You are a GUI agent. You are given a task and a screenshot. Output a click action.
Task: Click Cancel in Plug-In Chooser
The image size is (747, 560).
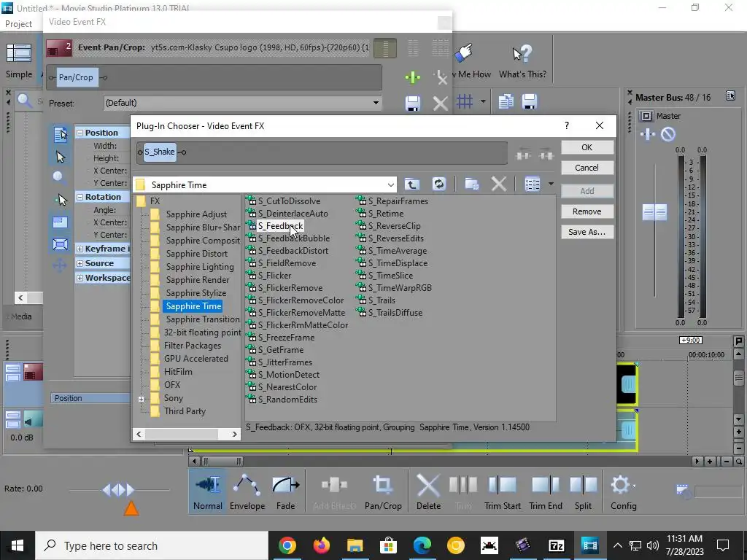[587, 168]
